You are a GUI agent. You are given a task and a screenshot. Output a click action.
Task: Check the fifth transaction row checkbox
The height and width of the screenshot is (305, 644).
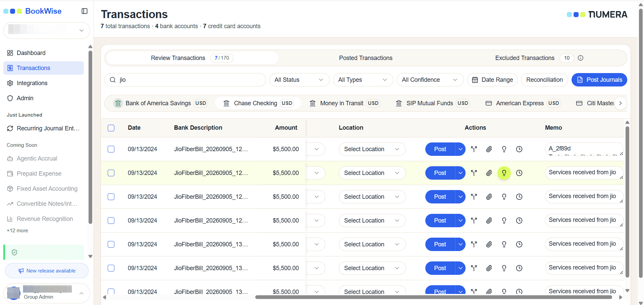(111, 244)
